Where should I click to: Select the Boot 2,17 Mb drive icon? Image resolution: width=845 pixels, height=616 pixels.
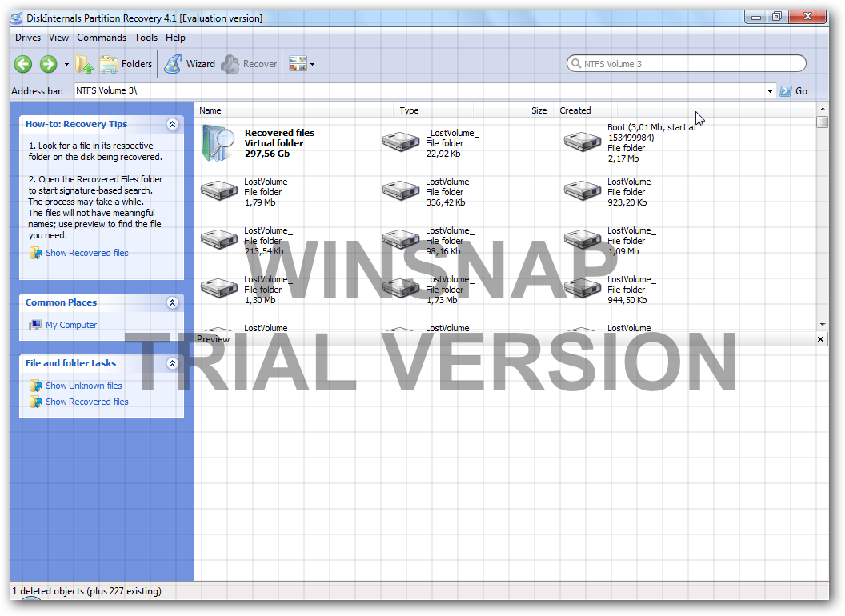pos(582,142)
